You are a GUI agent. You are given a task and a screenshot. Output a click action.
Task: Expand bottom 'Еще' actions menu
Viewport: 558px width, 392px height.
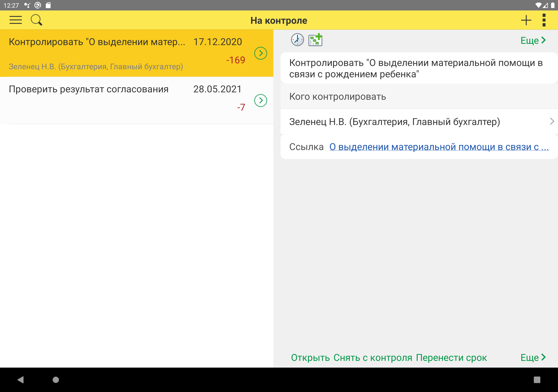[x=533, y=358]
